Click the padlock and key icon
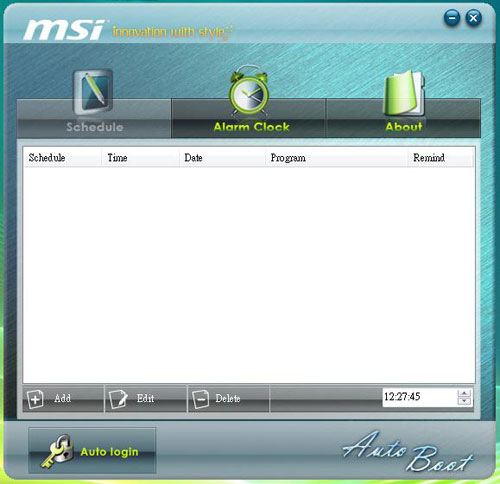 [x=57, y=451]
